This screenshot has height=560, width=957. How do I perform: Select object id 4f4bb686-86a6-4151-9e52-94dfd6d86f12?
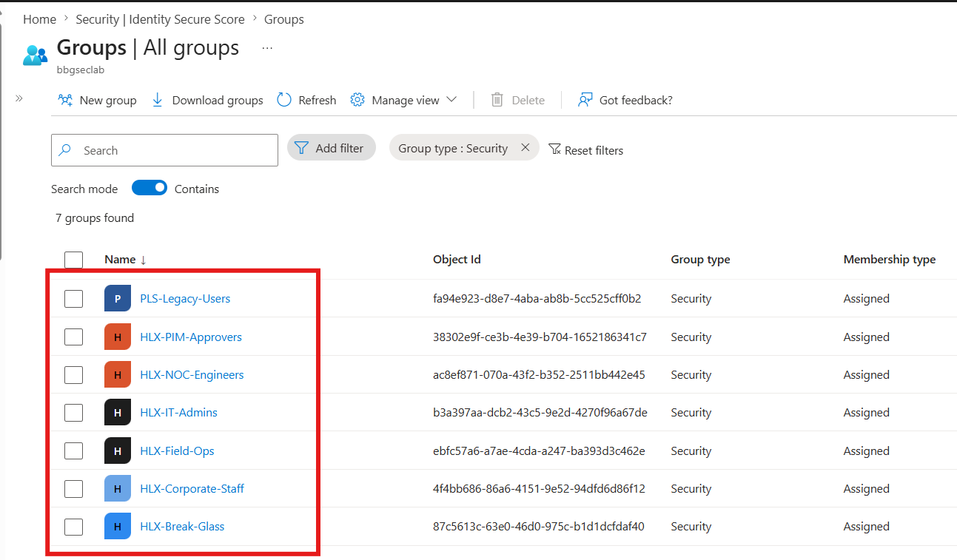[539, 488]
